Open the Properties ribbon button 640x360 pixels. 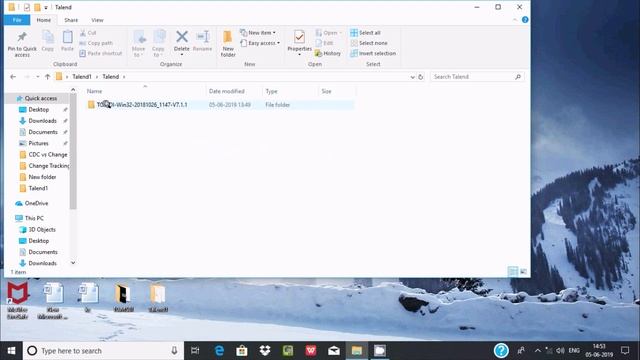[299, 42]
